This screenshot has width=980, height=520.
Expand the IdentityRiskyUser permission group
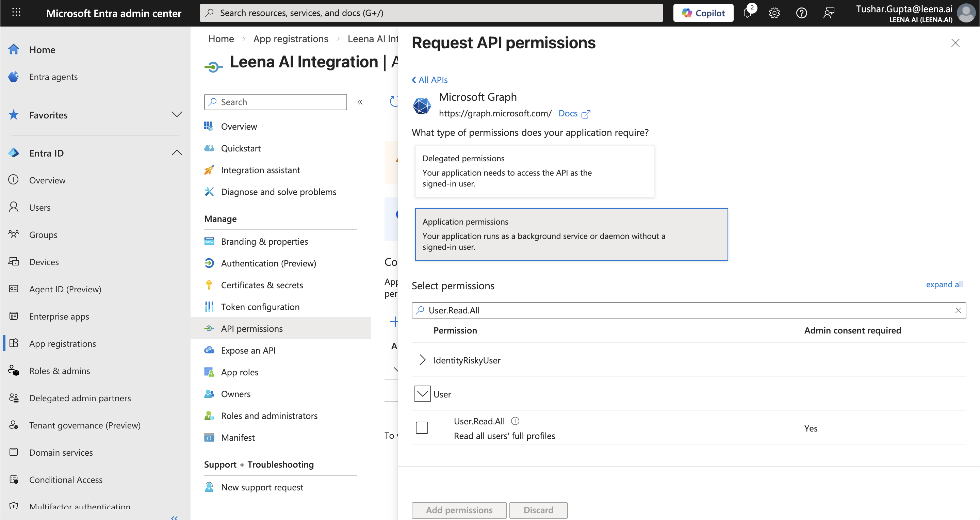[422, 360]
